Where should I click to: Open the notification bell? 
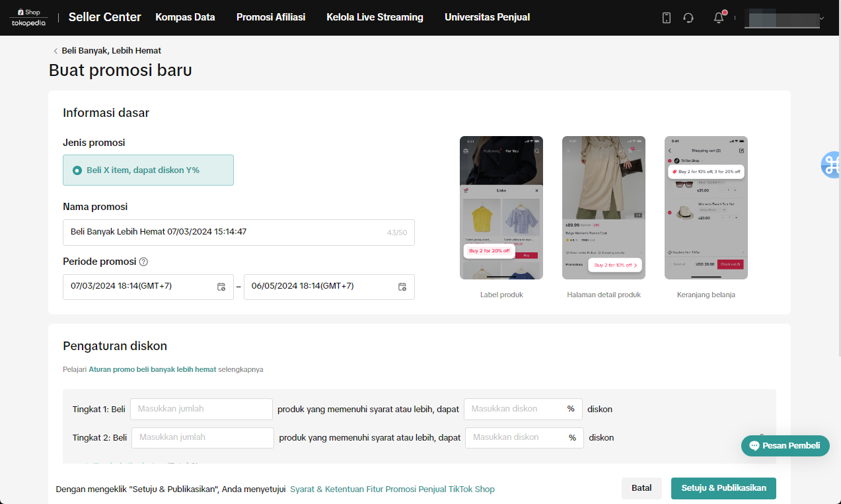coord(719,18)
